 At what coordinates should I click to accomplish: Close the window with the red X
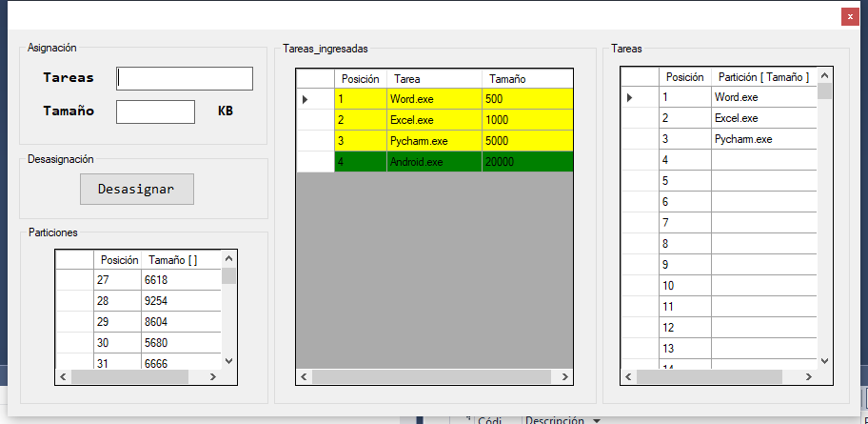tap(849, 16)
